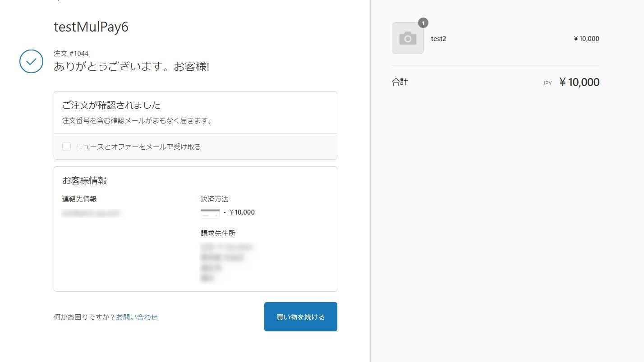644x362 pixels.
Task: Check the newsletter subscription box
Action: [66, 146]
